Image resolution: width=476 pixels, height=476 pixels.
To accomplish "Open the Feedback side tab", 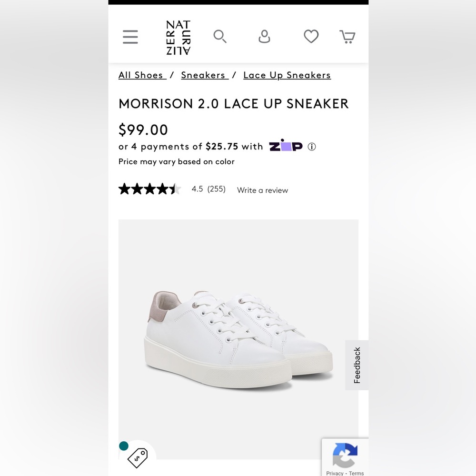I will [x=357, y=364].
